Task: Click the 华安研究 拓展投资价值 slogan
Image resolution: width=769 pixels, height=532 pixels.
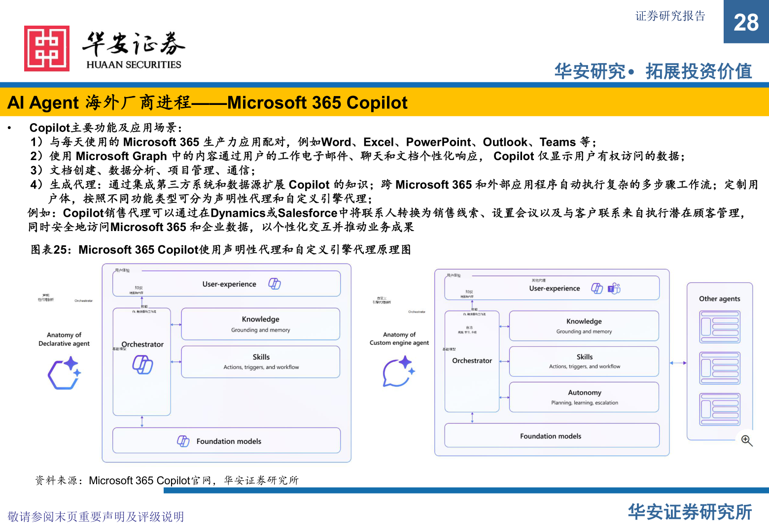Action: click(653, 71)
